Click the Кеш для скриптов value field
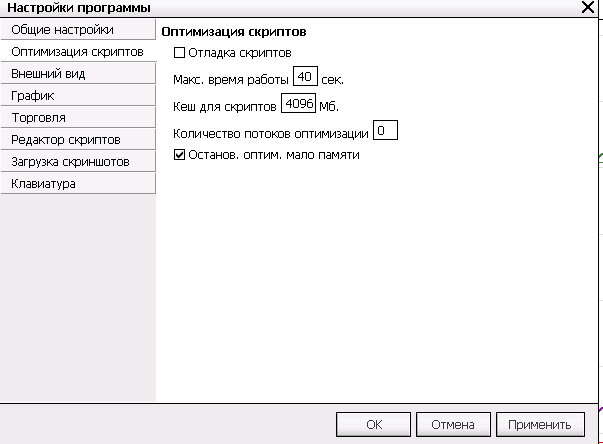Screen dimensions: 603x444 [x=299, y=103]
